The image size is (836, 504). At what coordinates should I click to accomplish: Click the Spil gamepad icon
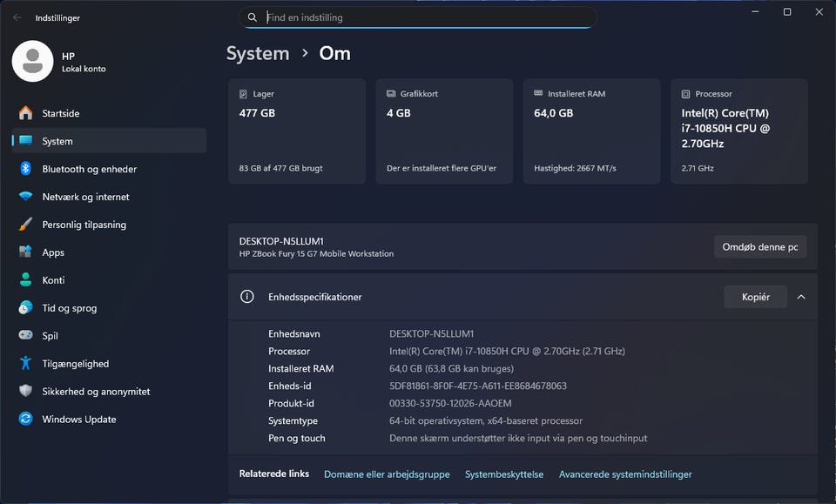coord(25,335)
